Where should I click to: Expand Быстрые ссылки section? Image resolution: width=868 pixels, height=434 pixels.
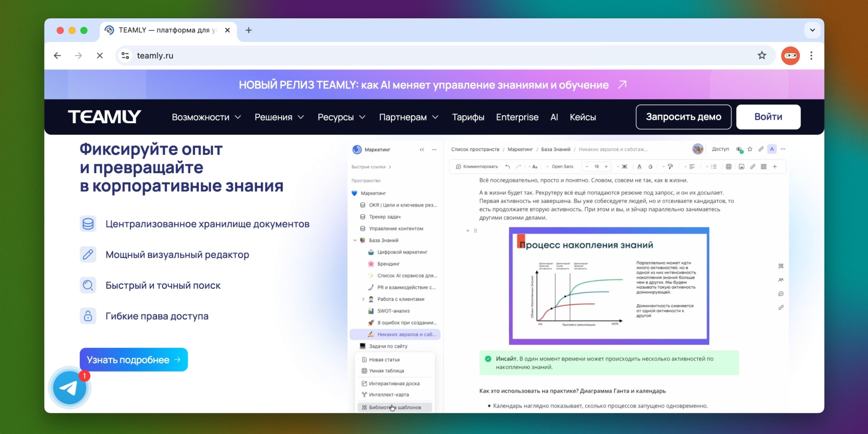click(371, 167)
